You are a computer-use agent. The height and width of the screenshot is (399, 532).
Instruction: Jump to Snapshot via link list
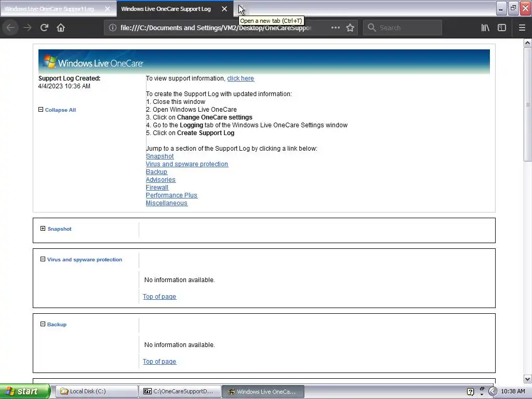tap(160, 156)
